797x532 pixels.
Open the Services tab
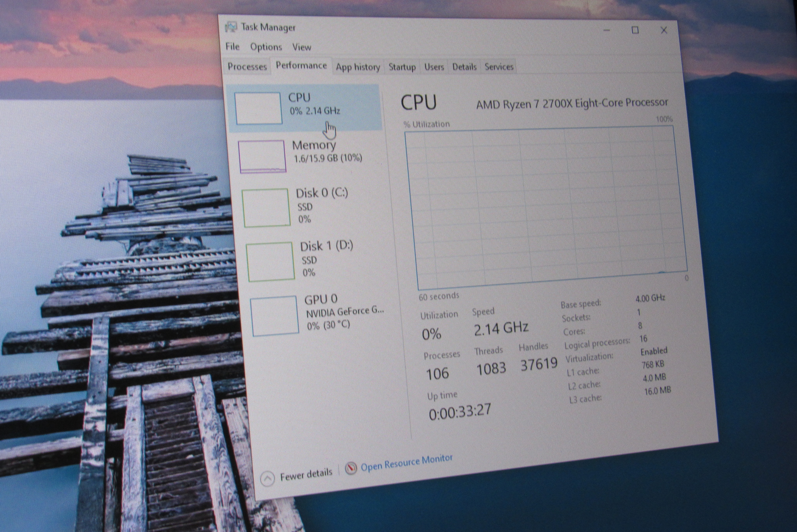click(x=499, y=67)
